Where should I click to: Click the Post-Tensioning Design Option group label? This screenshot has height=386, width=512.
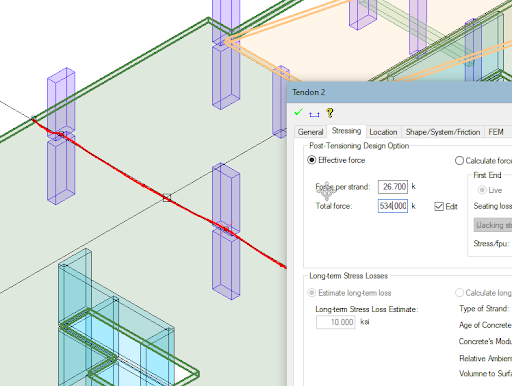tap(359, 146)
